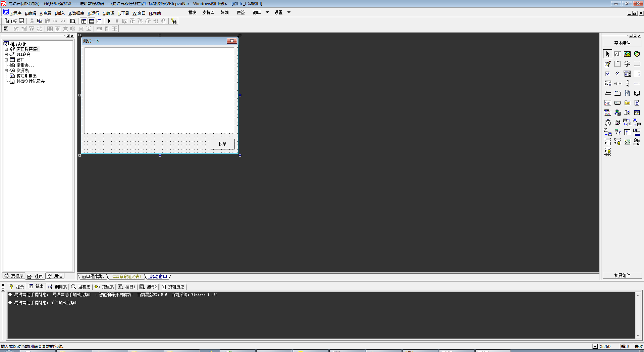The width and height of the screenshot is (644, 352).
Task: Expand the Dll命令 tree node
Action: tap(6, 54)
